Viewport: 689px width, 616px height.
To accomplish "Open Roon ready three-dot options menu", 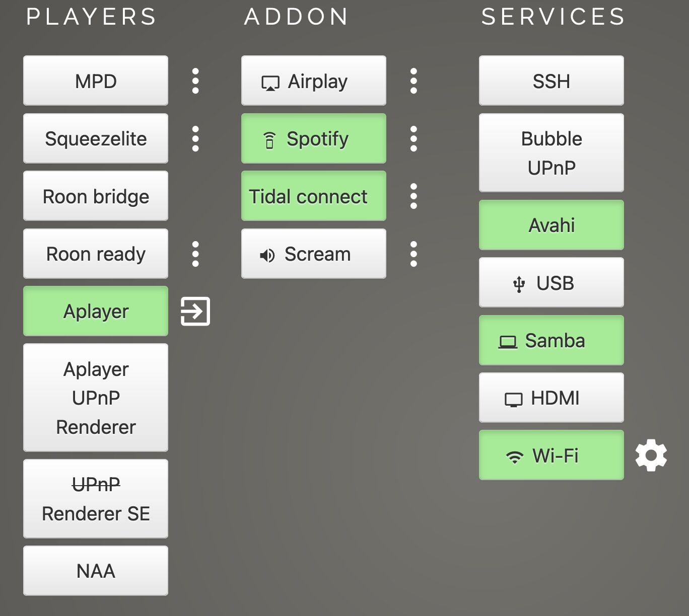I will coord(195,254).
